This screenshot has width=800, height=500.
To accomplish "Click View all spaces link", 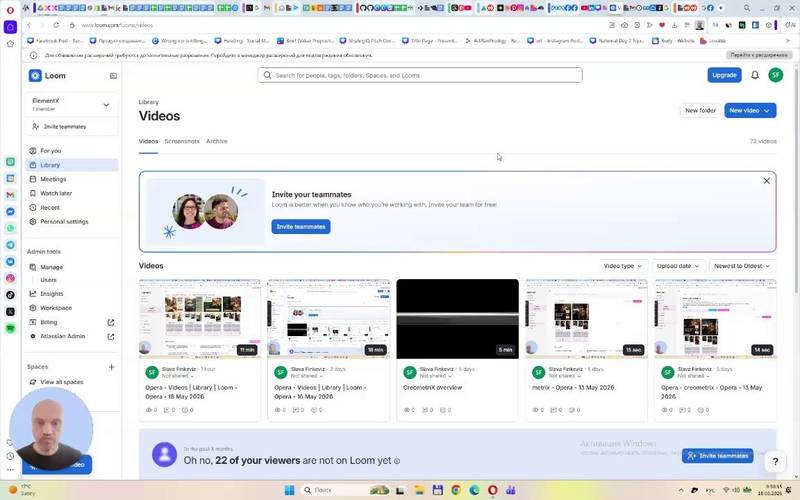I will coord(62,382).
